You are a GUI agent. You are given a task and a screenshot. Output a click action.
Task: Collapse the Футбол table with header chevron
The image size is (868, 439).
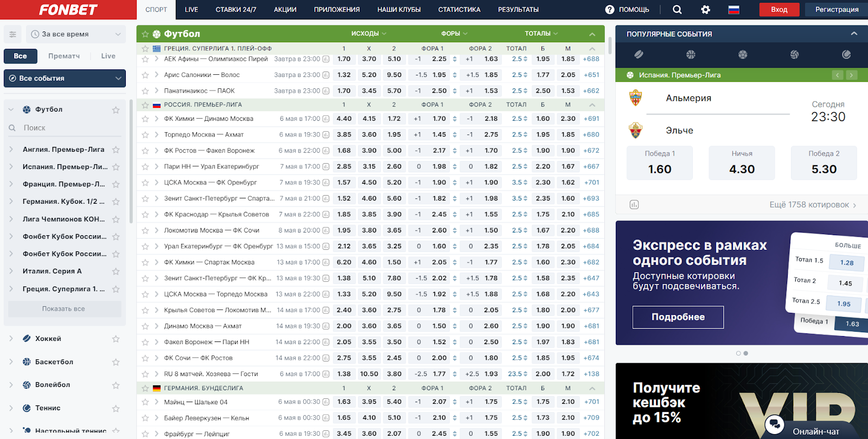(x=592, y=34)
